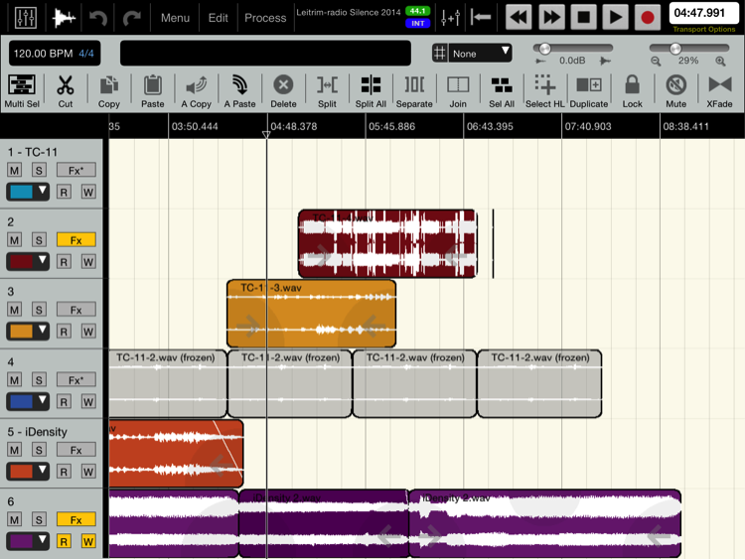The width and height of the screenshot is (745, 560).
Task: Solo track 3 with S button
Action: [x=38, y=310]
